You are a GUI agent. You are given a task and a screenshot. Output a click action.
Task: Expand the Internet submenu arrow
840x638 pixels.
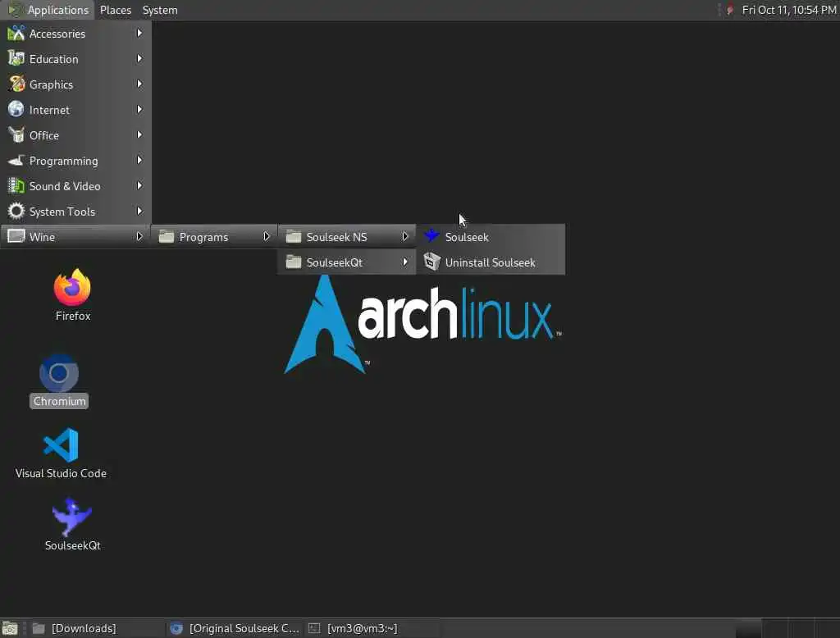[139, 109]
